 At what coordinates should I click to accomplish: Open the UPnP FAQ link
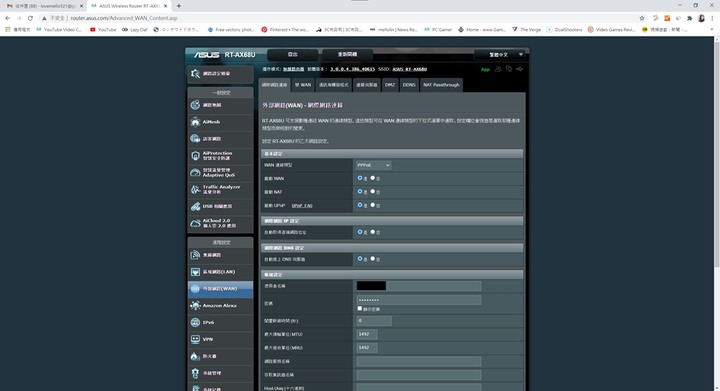(302, 206)
